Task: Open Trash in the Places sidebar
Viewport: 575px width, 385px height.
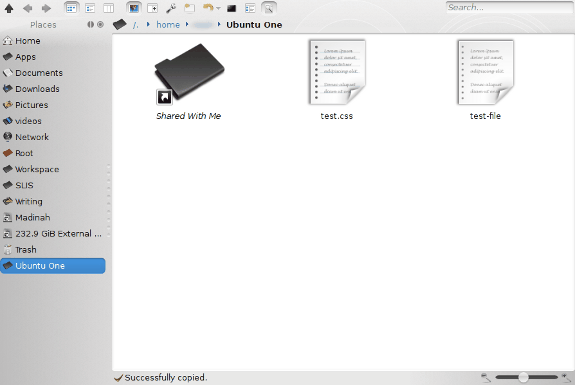Action: pos(53,250)
